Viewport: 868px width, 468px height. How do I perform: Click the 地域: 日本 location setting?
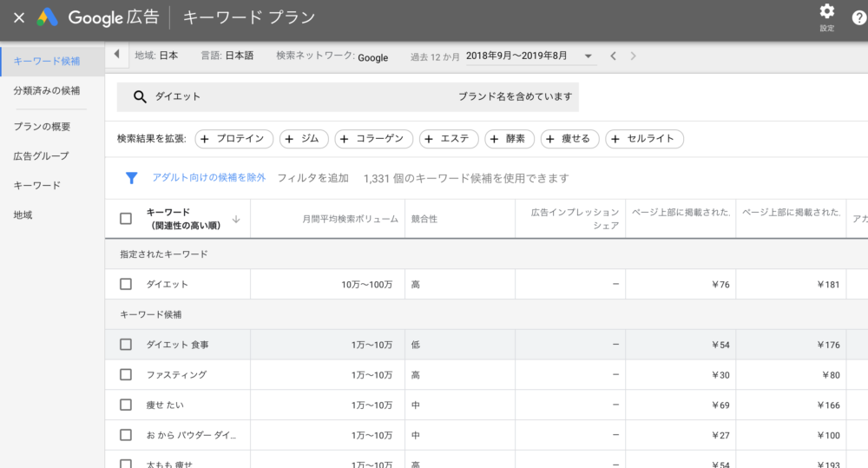click(x=156, y=56)
